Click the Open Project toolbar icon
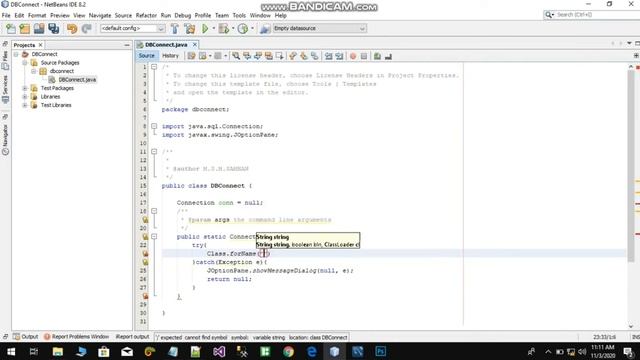640x360 pixels. [x=39, y=28]
